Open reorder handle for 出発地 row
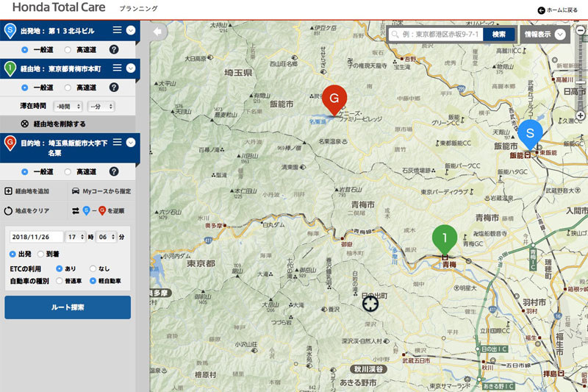588x392 pixels. 118,30
